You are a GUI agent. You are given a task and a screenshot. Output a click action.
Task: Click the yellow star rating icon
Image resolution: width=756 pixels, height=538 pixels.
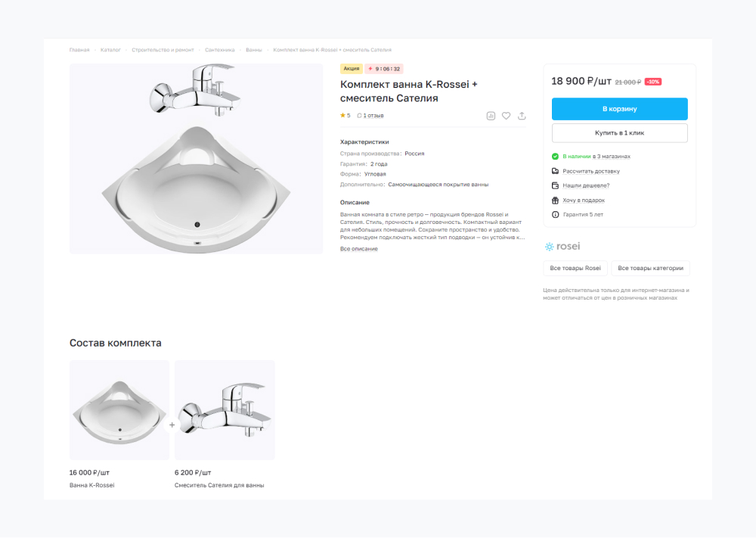[342, 116]
